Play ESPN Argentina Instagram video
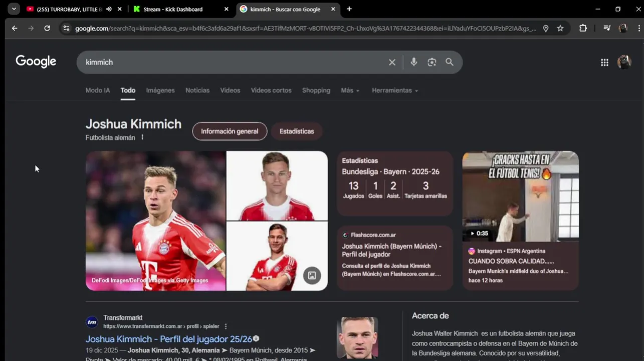644x361 pixels. (520, 197)
